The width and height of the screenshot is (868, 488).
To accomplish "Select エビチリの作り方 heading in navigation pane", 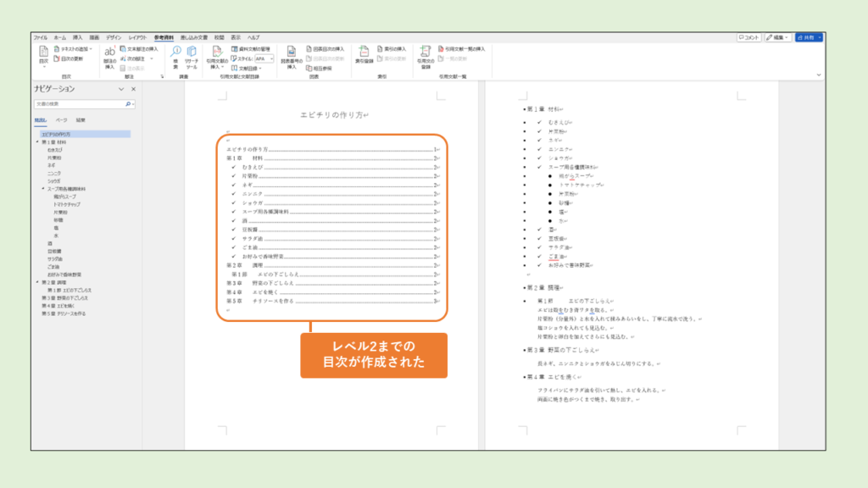I will click(85, 135).
